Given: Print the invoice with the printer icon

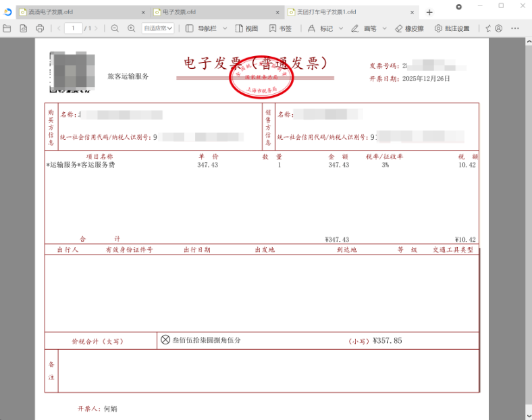Looking at the screenshot, I should click(x=40, y=28).
